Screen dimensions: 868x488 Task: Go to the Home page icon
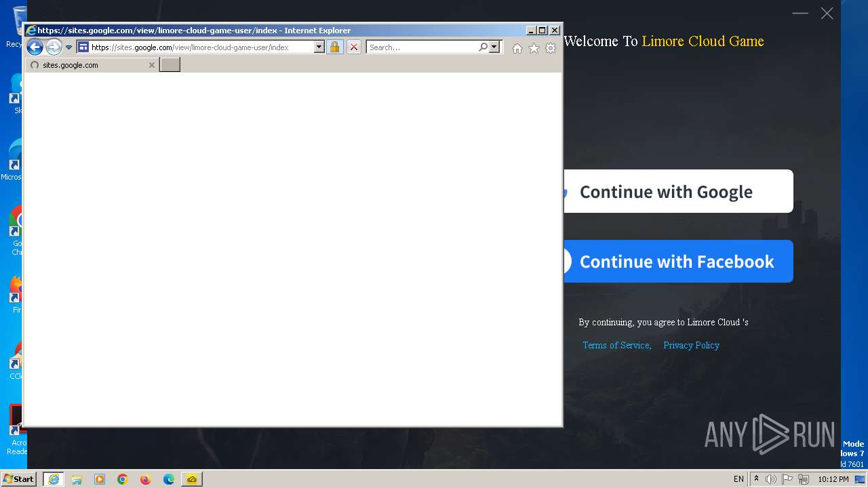coord(517,48)
